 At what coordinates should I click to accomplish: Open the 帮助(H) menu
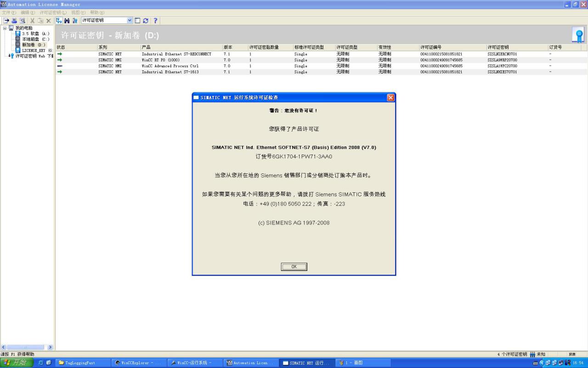pyautogui.click(x=97, y=12)
